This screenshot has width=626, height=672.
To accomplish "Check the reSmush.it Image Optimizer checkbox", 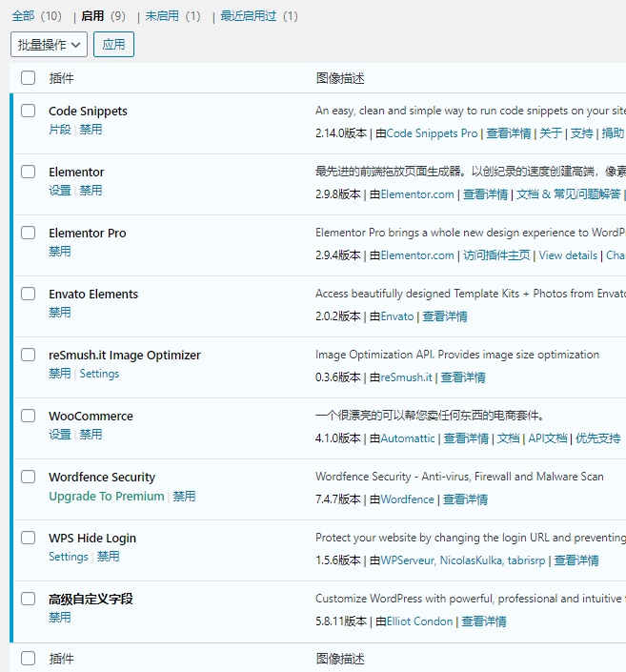I will [29, 355].
